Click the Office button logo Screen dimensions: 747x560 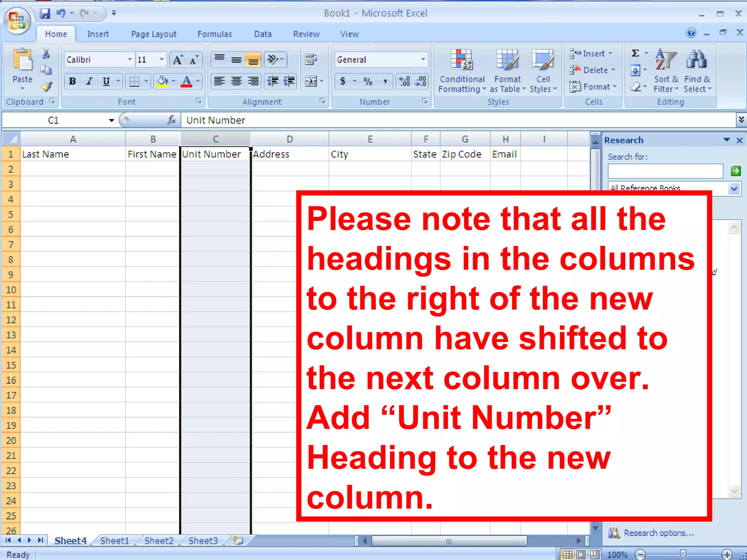(x=17, y=20)
